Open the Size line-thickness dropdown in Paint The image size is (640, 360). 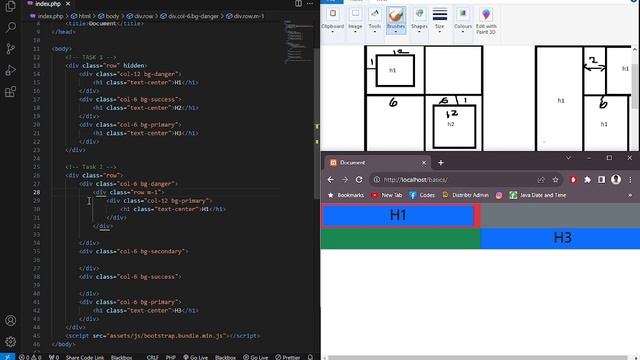(440, 20)
